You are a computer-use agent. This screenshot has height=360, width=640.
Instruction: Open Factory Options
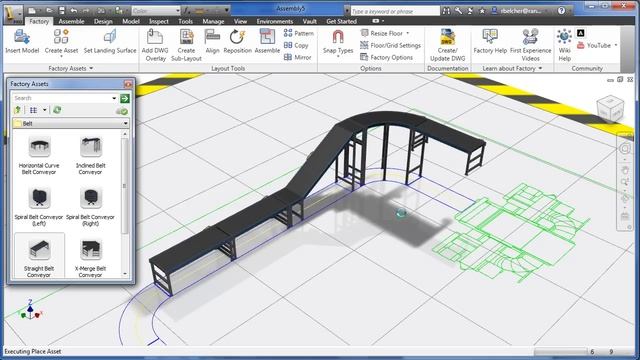(x=387, y=57)
